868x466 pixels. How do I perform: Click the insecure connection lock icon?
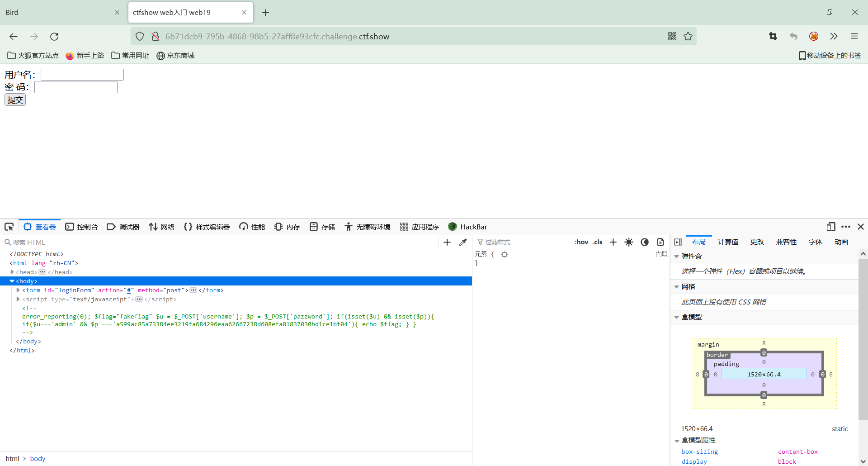(x=156, y=37)
